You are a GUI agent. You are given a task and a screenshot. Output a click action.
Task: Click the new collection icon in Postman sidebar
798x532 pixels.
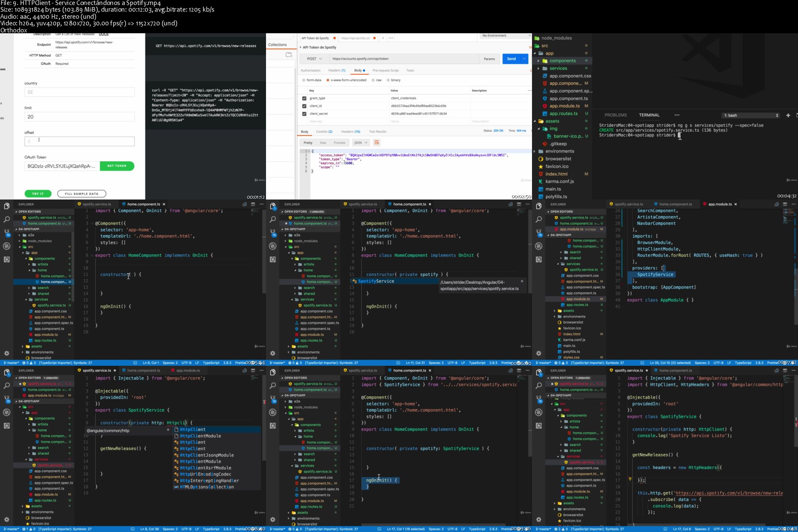pos(289,54)
